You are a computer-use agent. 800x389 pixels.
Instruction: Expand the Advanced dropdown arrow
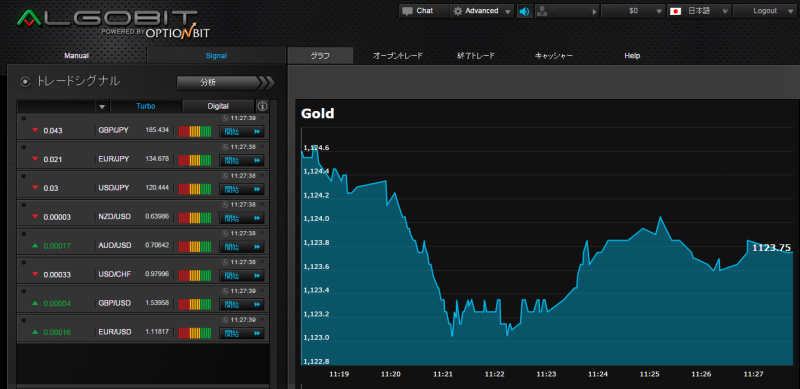508,12
